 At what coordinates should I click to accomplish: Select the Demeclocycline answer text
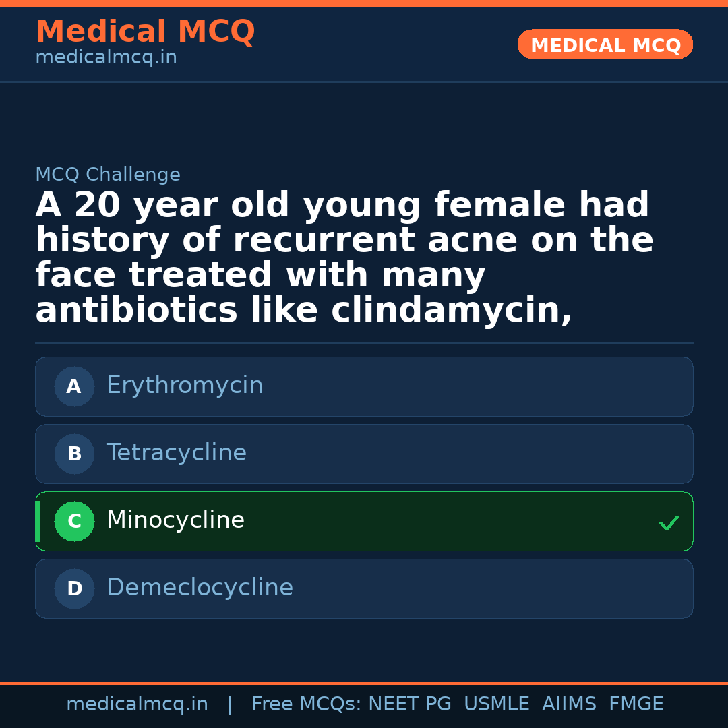[x=200, y=588]
